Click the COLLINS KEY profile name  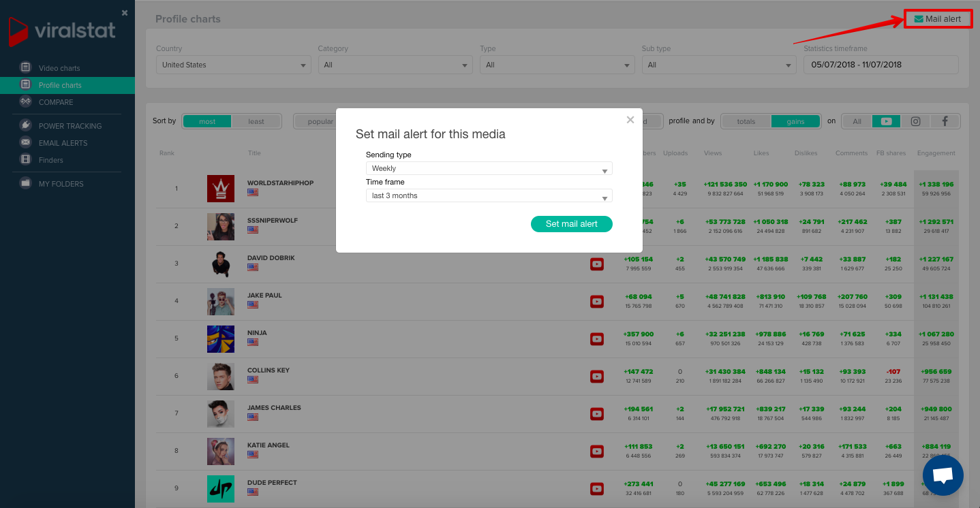tap(269, 370)
